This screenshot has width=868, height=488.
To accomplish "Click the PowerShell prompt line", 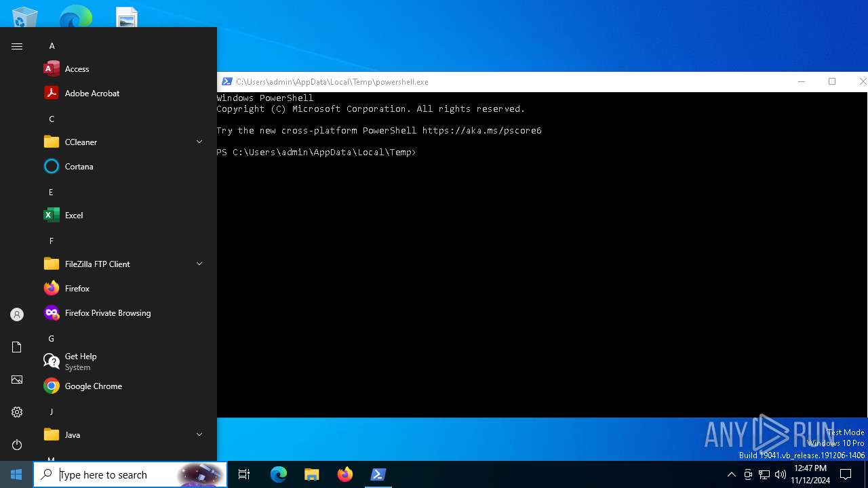I will click(316, 152).
